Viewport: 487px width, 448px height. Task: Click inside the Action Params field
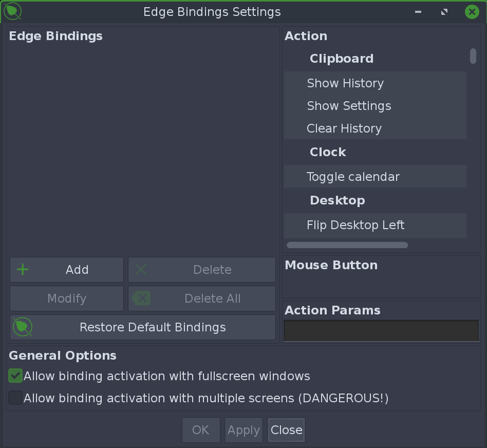[381, 330]
